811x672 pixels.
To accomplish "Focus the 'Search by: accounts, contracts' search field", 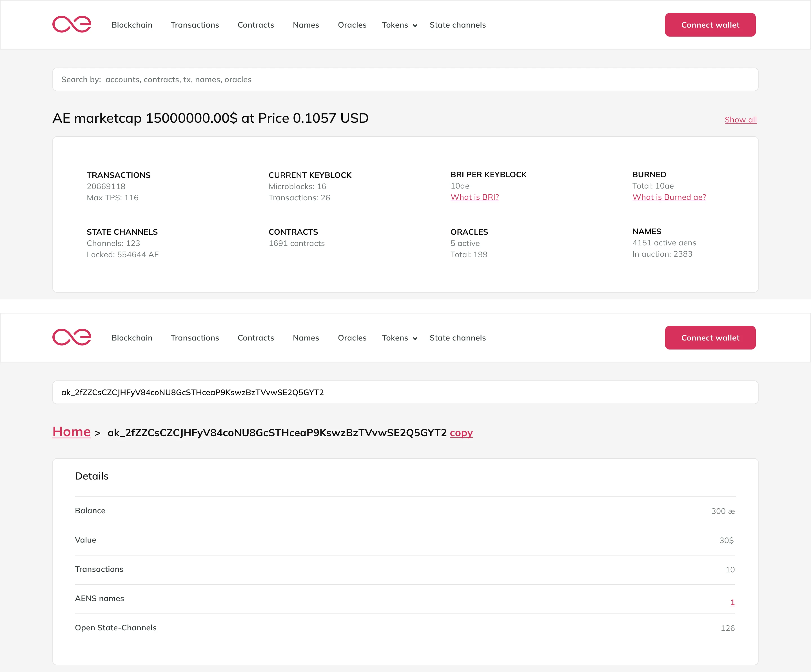I will point(405,80).
